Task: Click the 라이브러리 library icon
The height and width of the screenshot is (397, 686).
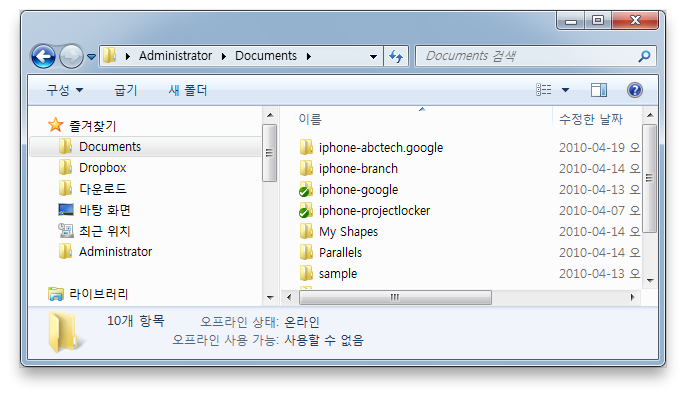Action: click(56, 294)
